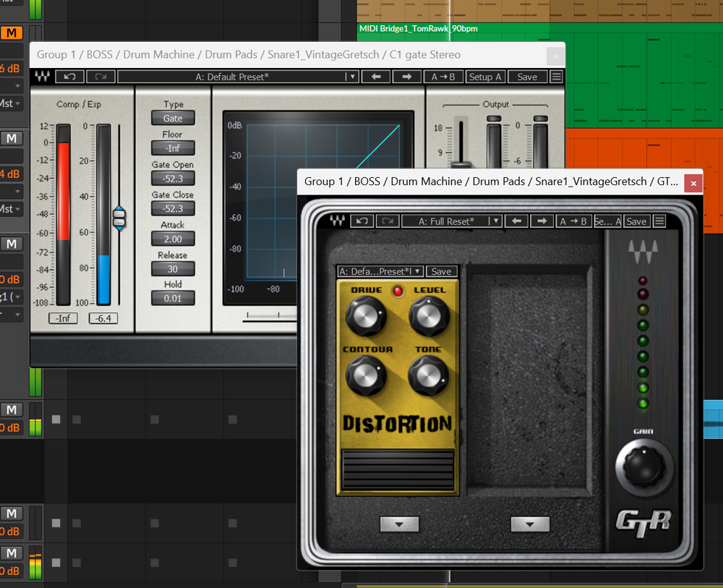
Task: Click the Gate Open value field
Action: tap(173, 178)
